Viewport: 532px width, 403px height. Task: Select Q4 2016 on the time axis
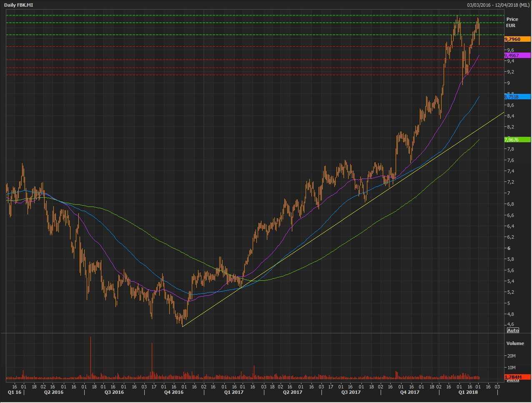click(173, 392)
